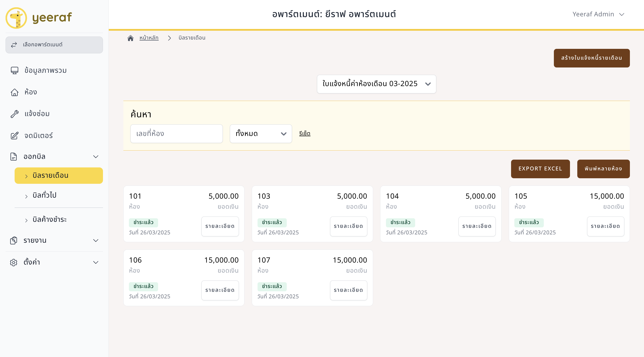Click the สร้างใบแจ้งหนี้รายเดือน button
Image resolution: width=644 pixels, height=357 pixels.
pos(592,58)
